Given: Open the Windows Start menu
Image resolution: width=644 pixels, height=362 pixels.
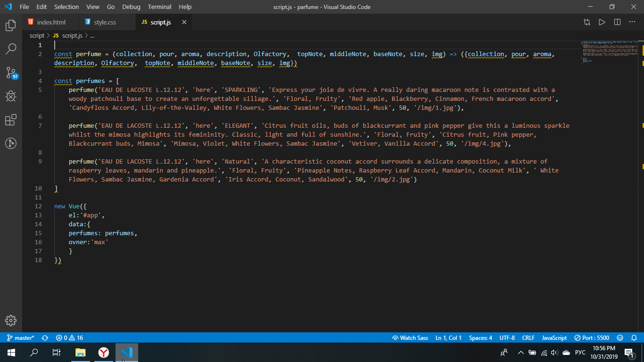Looking at the screenshot, I should (x=11, y=353).
